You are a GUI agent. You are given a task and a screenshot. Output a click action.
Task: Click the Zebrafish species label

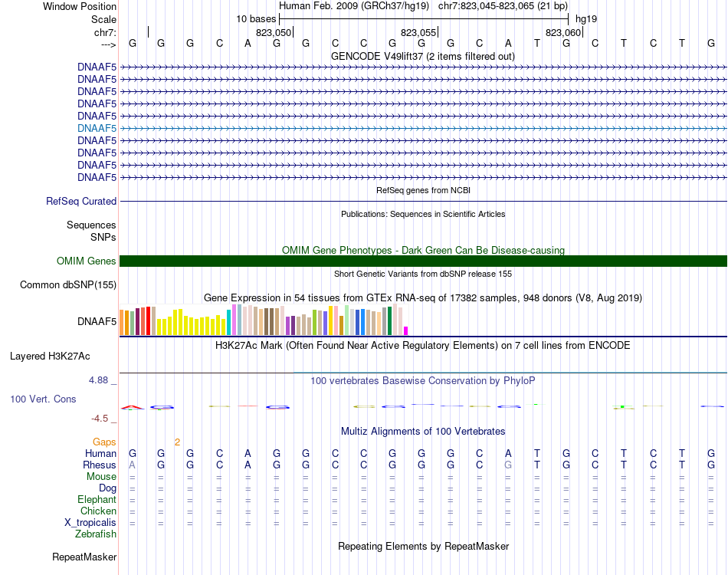coord(96,534)
